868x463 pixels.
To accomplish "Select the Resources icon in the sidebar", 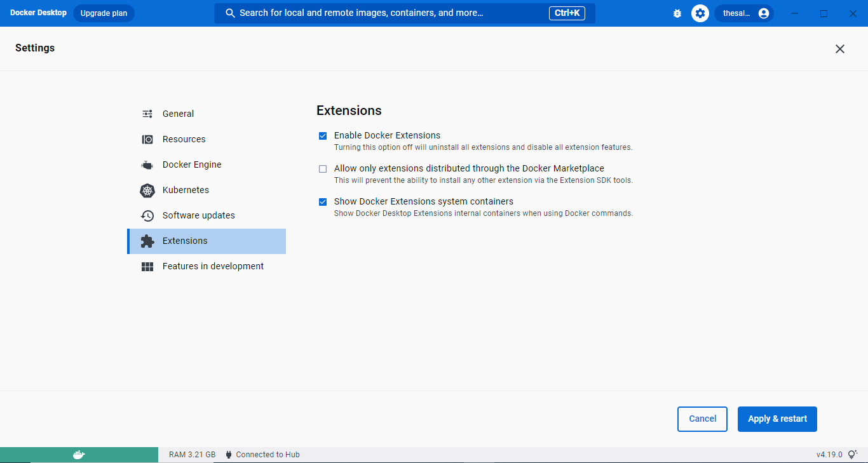I will (x=147, y=139).
